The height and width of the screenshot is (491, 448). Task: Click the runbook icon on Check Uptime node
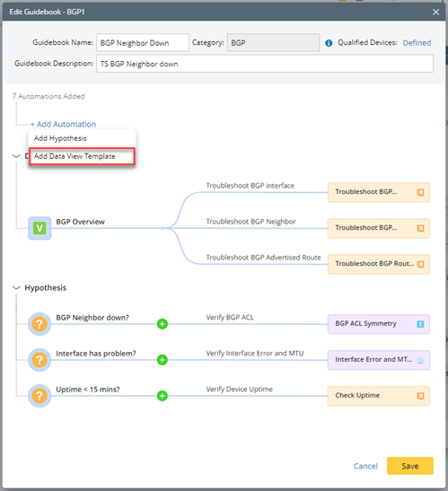(420, 396)
